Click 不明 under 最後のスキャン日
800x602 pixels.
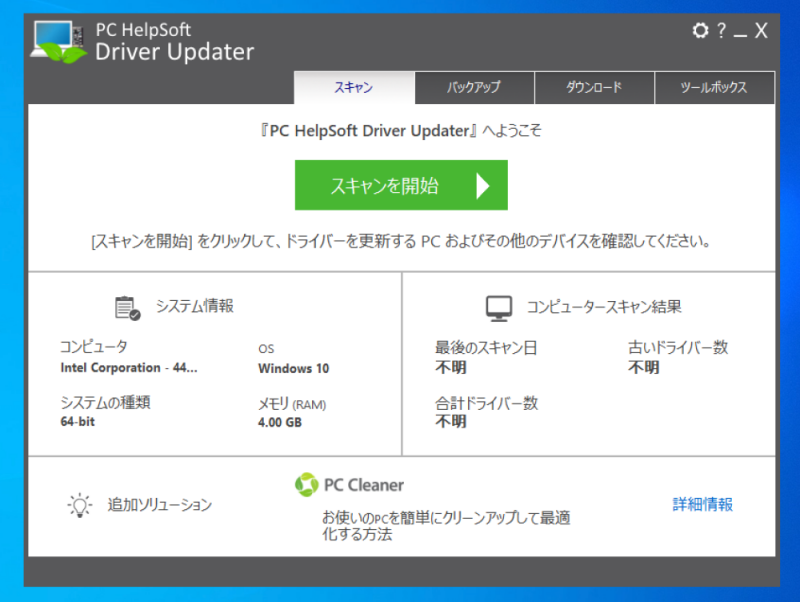point(451,367)
